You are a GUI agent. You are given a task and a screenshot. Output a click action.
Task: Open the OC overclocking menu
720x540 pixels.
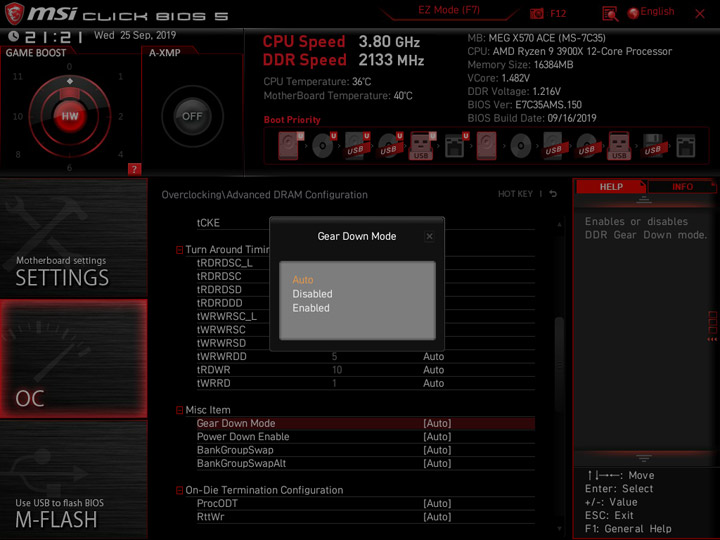coord(73,359)
